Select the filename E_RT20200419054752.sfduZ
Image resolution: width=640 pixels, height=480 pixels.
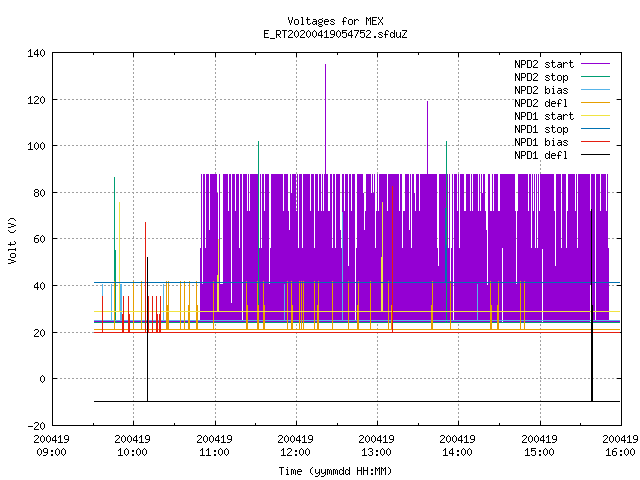pyautogui.click(x=335, y=34)
